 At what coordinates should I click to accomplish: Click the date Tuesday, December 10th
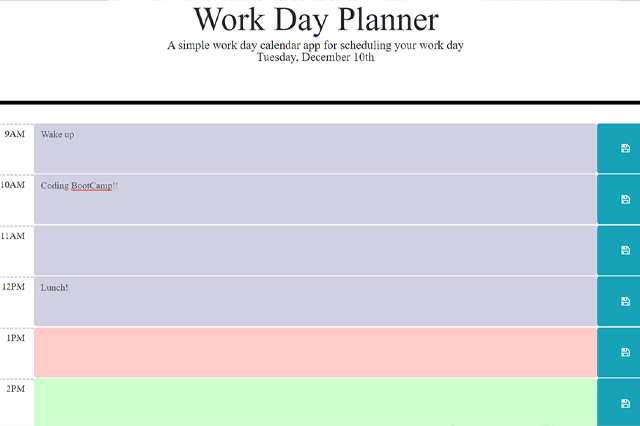tap(315, 57)
